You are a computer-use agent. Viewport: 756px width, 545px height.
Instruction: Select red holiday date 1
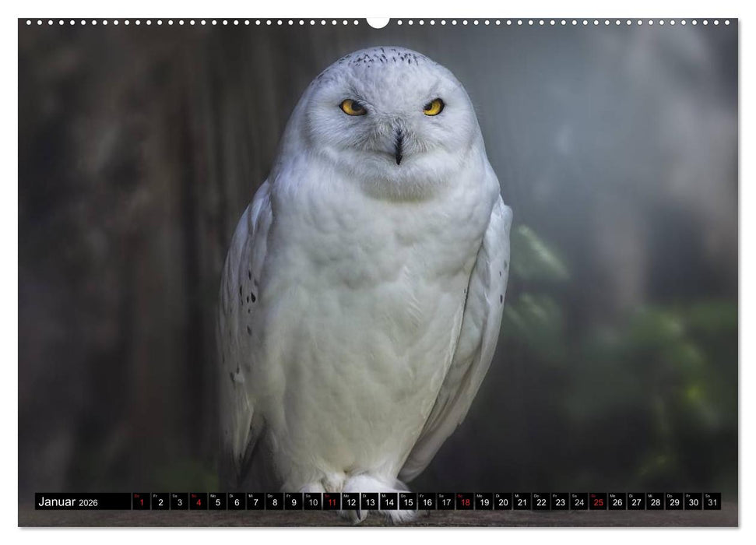point(141,502)
